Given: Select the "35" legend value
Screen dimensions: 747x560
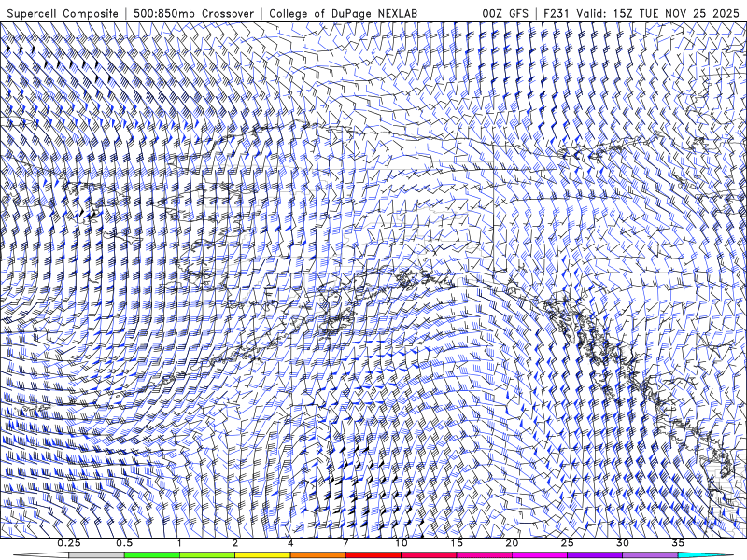Looking at the screenshot, I should tap(678, 543).
